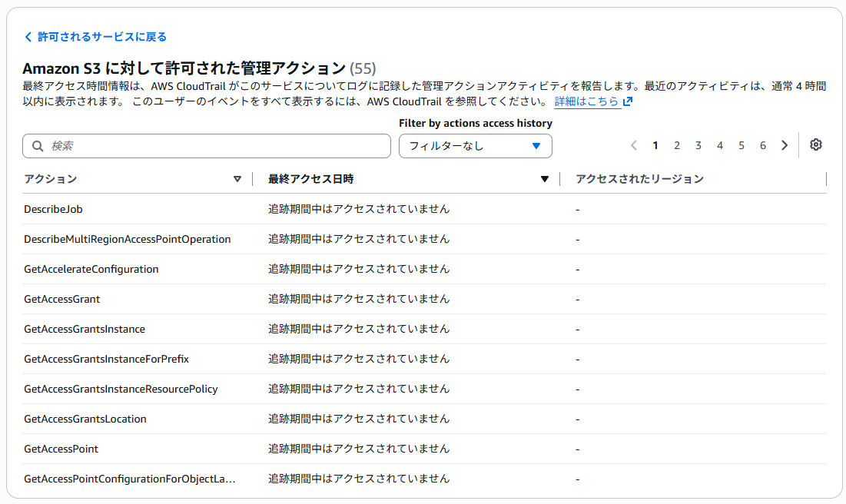Jump to pagination page 5
Screen dimensions: 846x504
(741, 145)
